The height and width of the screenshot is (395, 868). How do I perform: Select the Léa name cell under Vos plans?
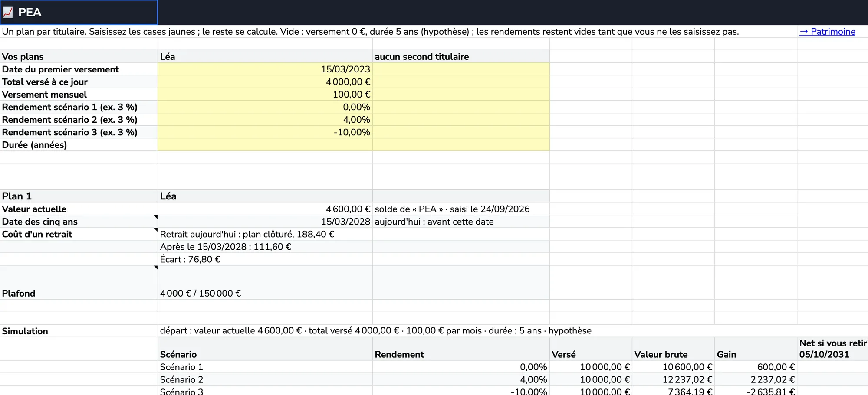coord(265,57)
